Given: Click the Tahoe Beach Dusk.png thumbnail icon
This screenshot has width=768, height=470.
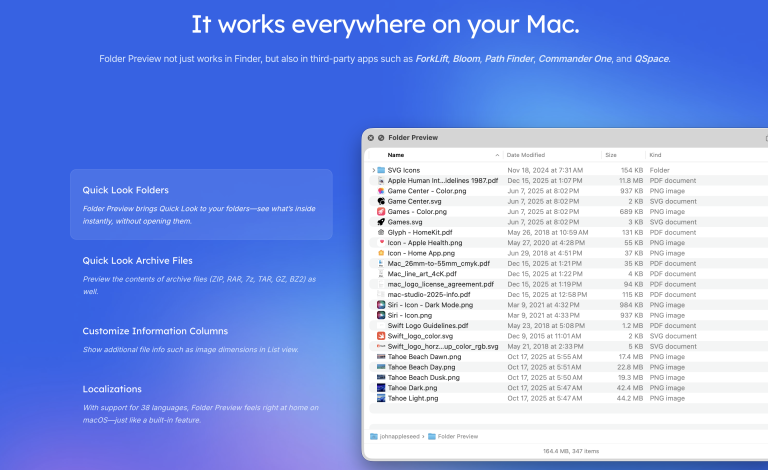Looking at the screenshot, I should (x=381, y=377).
